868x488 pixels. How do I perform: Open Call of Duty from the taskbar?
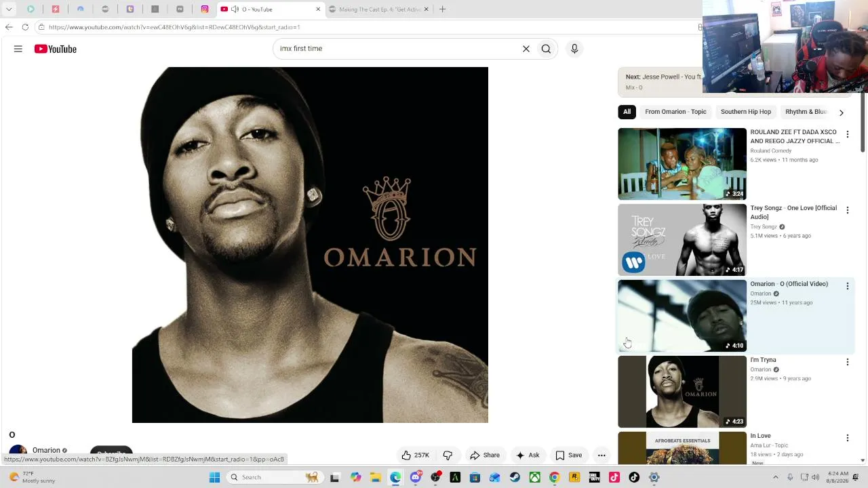pos(595,477)
